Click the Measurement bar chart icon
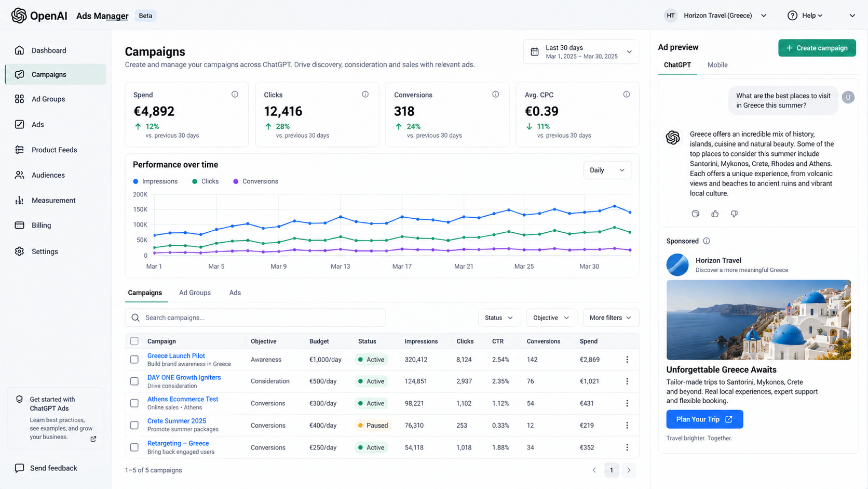The width and height of the screenshot is (868, 489). (19, 200)
